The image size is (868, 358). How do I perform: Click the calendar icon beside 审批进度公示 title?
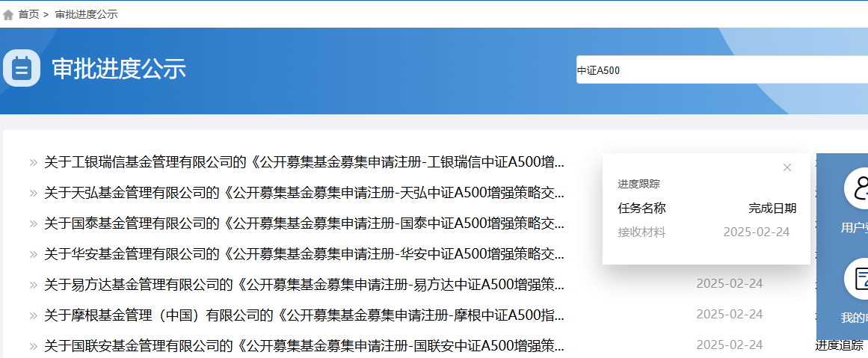click(22, 68)
